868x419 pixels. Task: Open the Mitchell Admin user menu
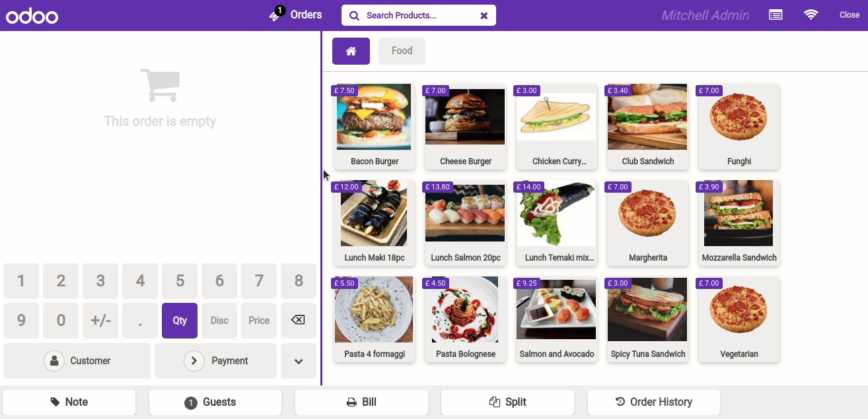[x=705, y=15]
